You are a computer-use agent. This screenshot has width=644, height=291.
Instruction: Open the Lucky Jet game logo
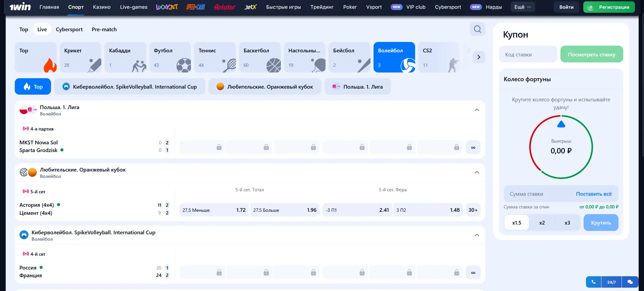167,7
